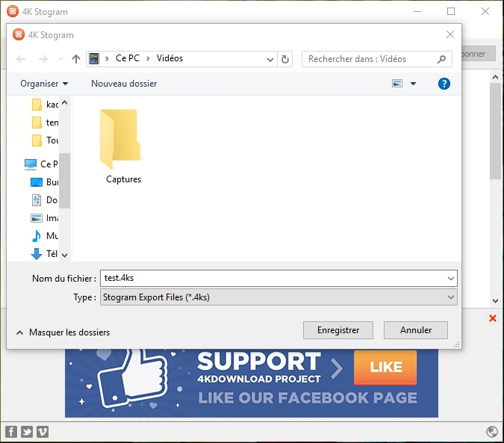Click the search magnifier icon
The image size is (504, 443).
tap(441, 59)
